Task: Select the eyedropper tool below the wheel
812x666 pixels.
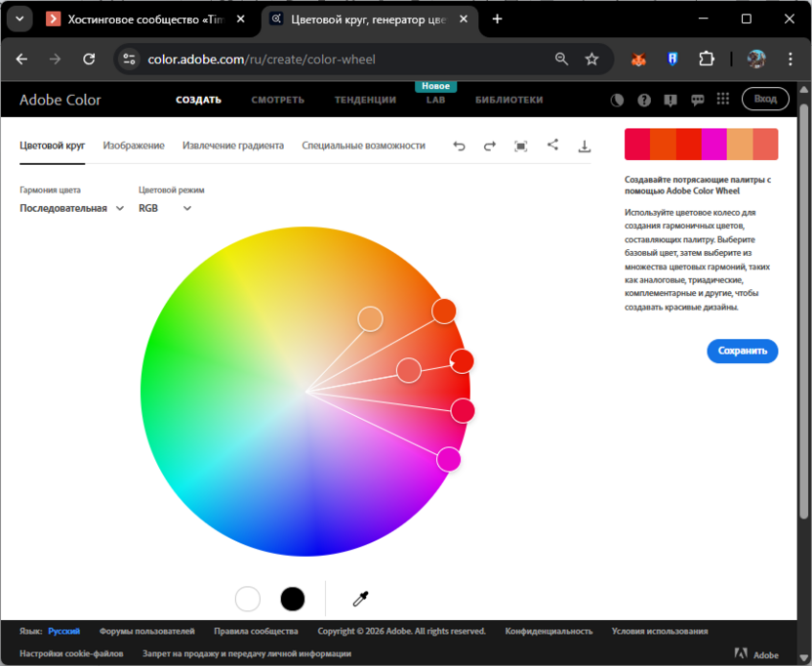Action: [x=360, y=599]
